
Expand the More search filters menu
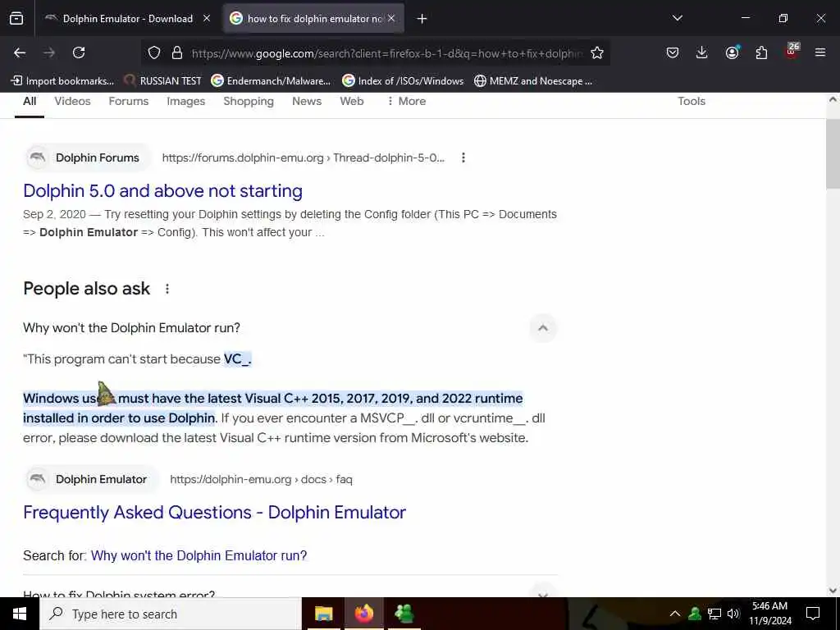[406, 101]
